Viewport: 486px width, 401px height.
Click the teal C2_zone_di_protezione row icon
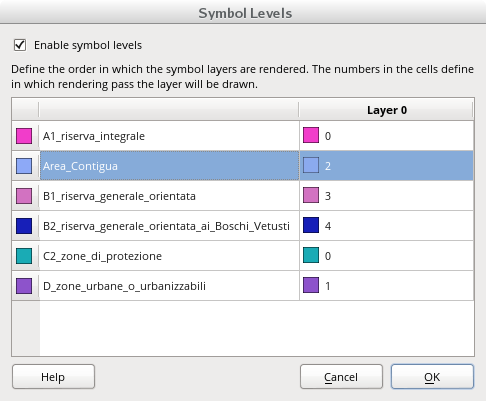(24, 256)
